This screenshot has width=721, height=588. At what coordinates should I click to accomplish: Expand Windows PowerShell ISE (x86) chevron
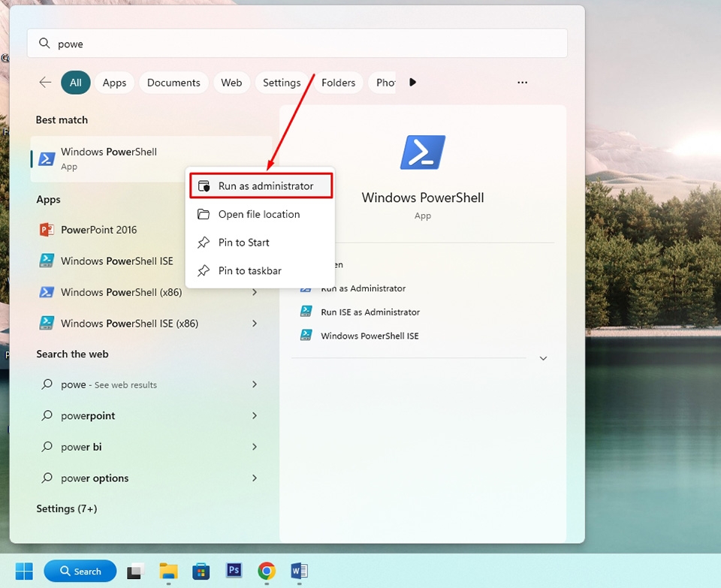(x=255, y=324)
